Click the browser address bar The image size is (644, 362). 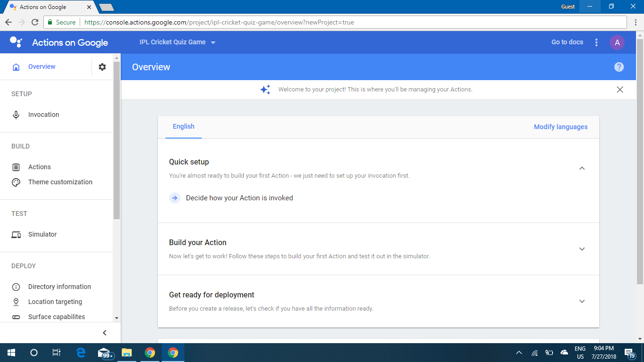[335, 22]
